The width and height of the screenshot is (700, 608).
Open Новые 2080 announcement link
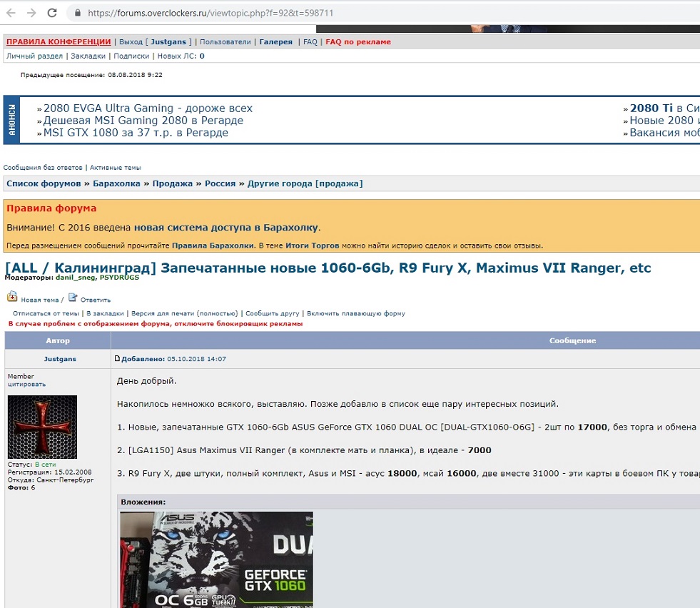665,121
